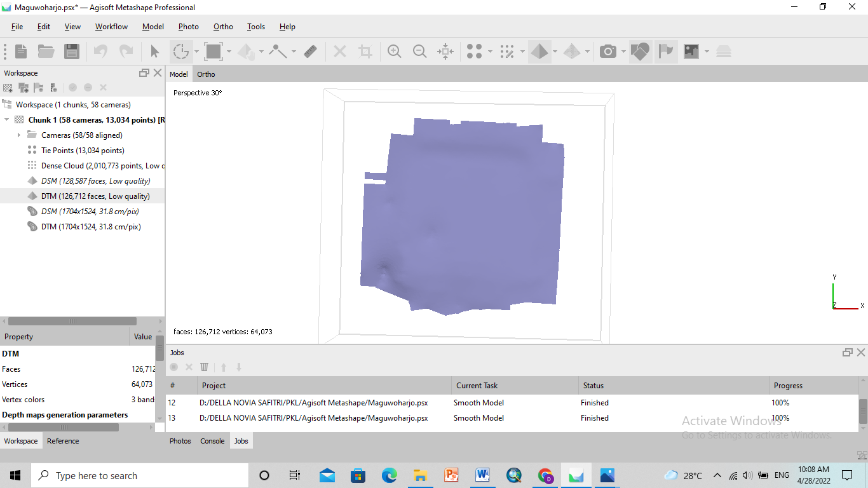Show point cloud with four-dots icon
Viewport: 868px width, 488px height.
[x=475, y=51]
